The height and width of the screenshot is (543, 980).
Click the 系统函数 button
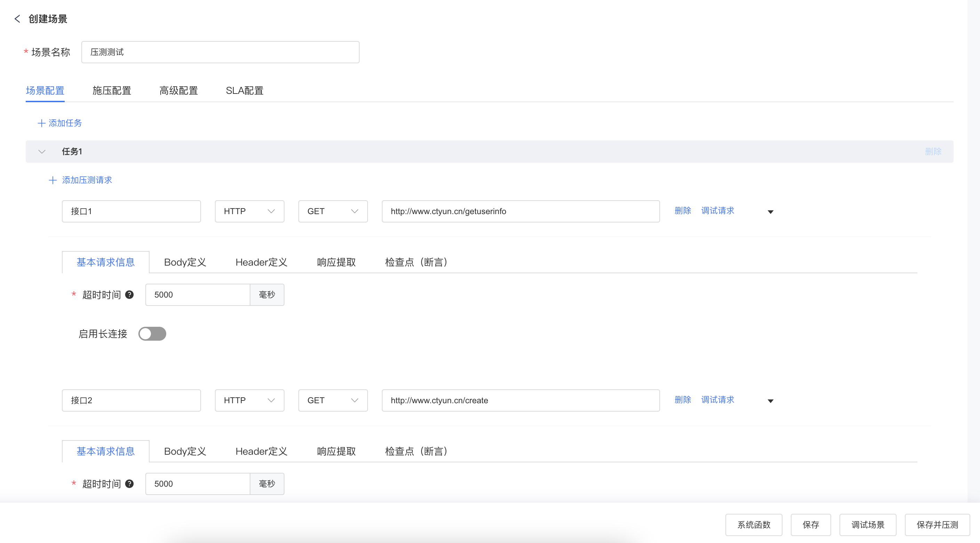(x=753, y=525)
